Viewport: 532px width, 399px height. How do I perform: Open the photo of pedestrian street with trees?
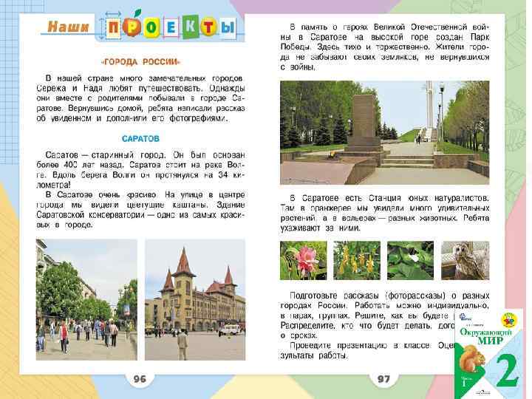[x=86, y=299]
